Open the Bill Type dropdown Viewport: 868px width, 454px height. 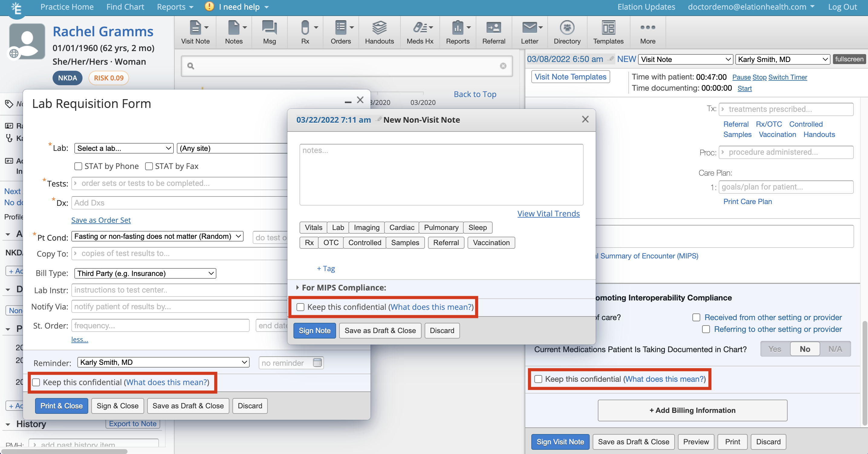pyautogui.click(x=145, y=273)
